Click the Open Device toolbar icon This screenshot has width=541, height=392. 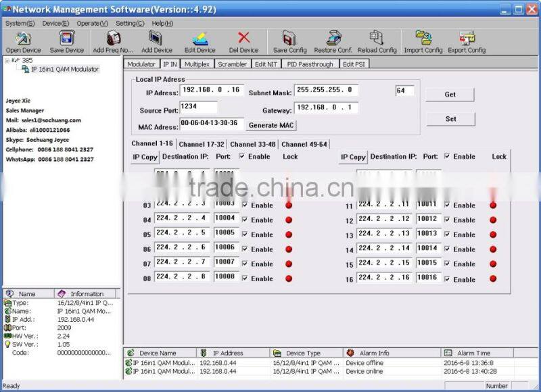[23, 39]
